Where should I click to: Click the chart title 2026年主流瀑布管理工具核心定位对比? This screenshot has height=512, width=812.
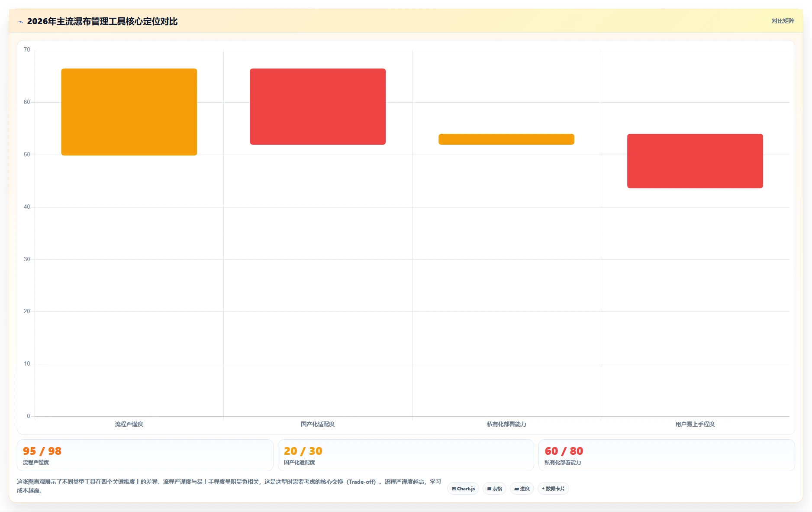[x=102, y=21]
